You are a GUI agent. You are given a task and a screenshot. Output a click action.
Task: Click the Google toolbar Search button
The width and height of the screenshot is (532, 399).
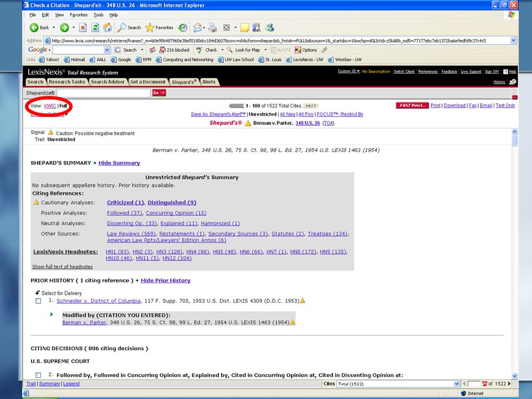pos(126,50)
